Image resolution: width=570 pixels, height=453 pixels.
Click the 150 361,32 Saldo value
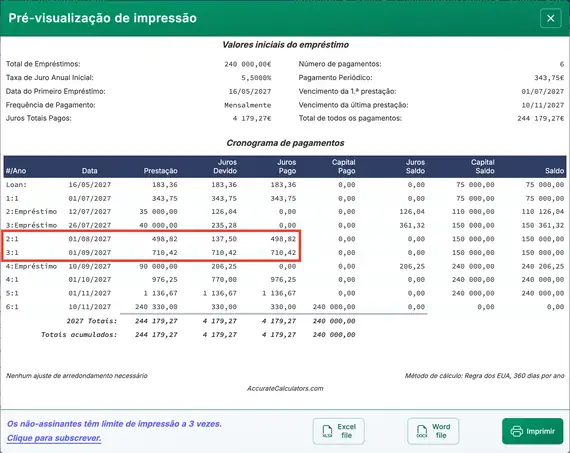(543, 225)
